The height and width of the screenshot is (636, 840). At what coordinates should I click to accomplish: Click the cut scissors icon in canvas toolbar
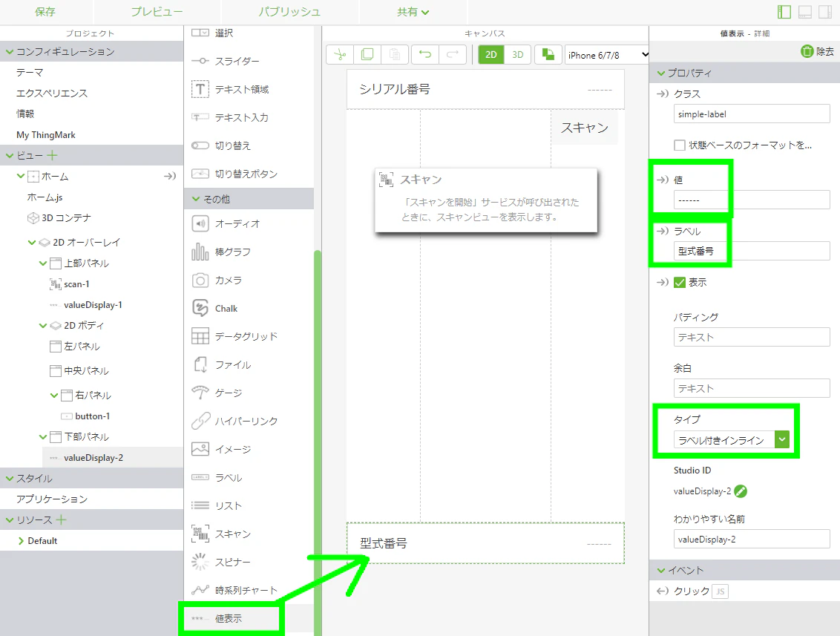[x=340, y=55]
